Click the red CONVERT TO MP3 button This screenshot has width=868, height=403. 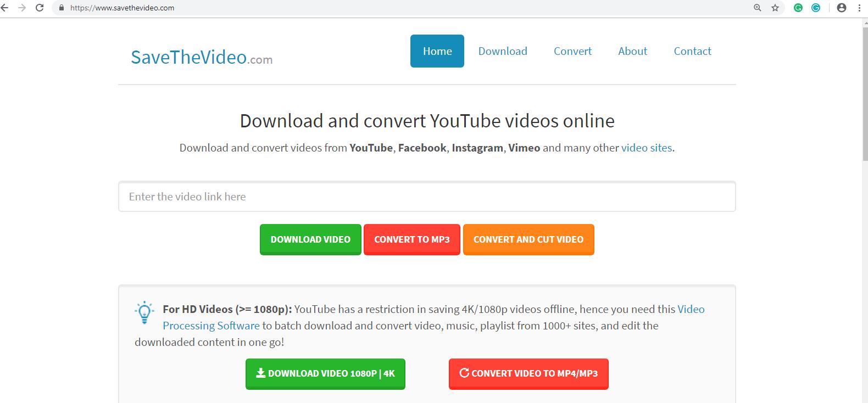pos(412,239)
